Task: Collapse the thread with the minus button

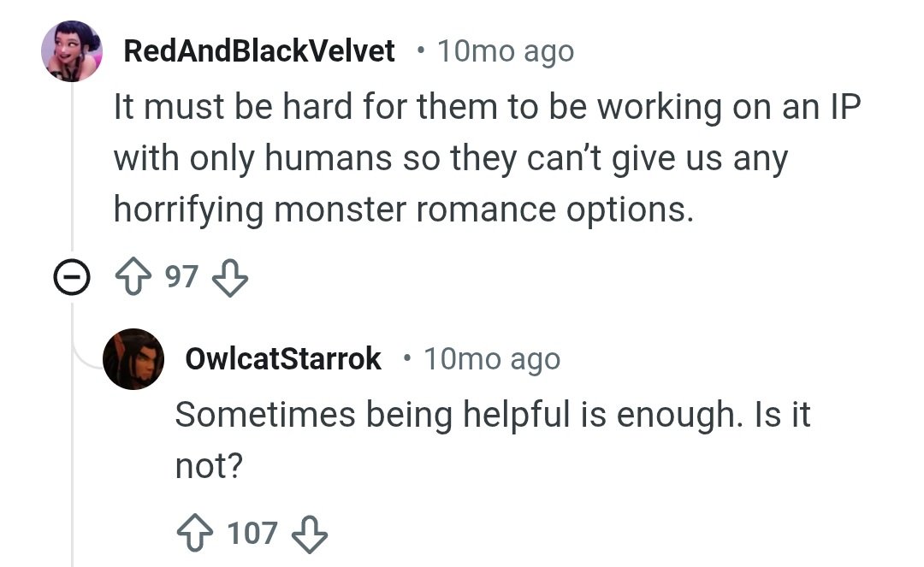Action: tap(72, 278)
